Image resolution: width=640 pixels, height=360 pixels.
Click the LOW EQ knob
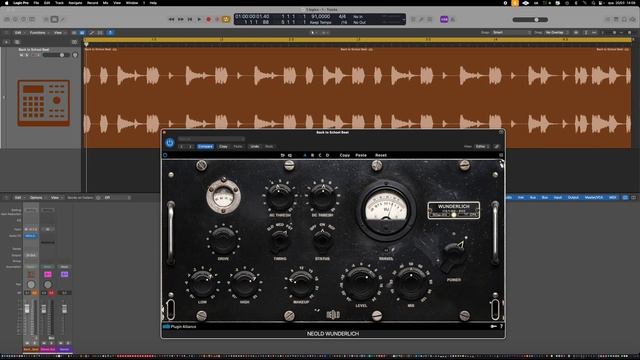(x=202, y=283)
